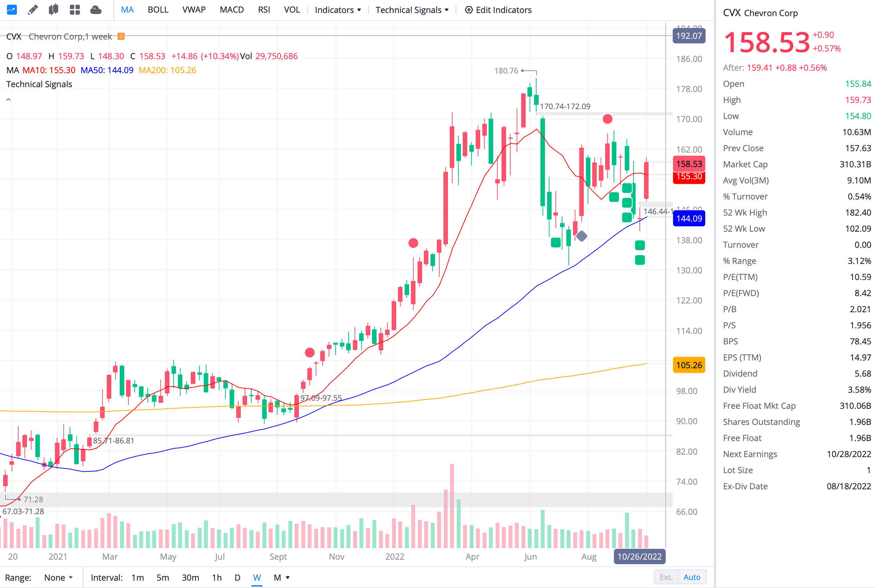Open the Indicators dropdown
This screenshot has width=875, height=588.
pos(338,10)
